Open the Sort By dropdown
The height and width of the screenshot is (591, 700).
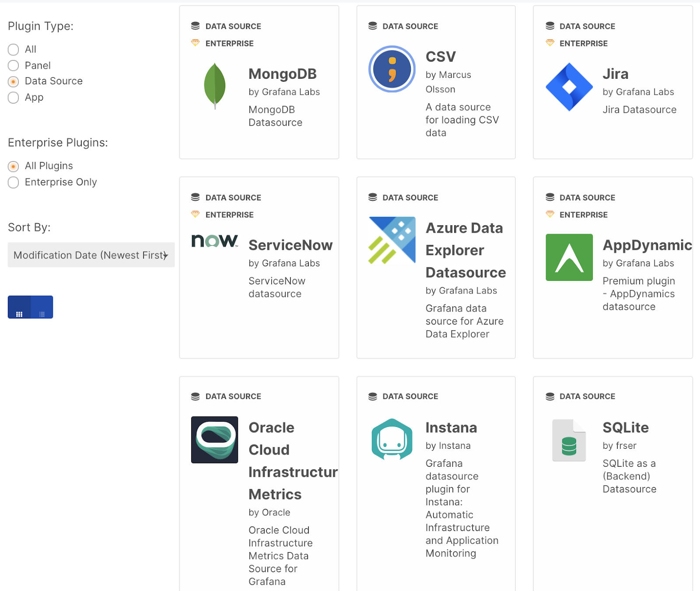point(91,255)
